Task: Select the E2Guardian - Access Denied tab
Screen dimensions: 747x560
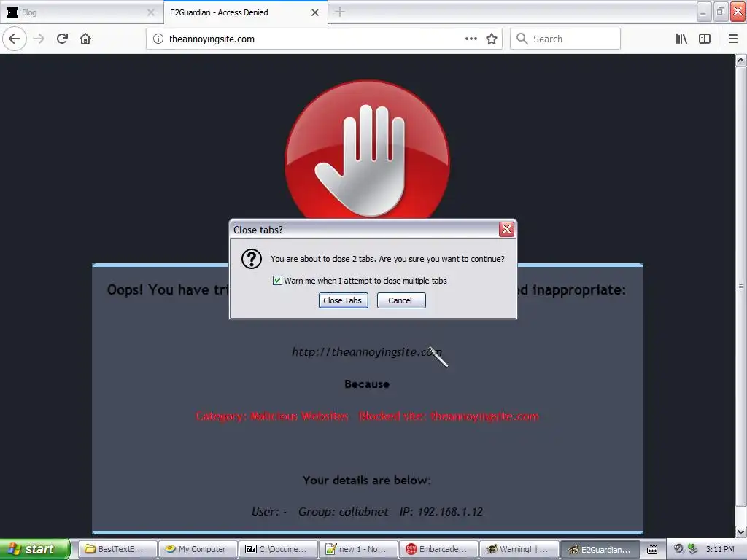Action: click(245, 12)
